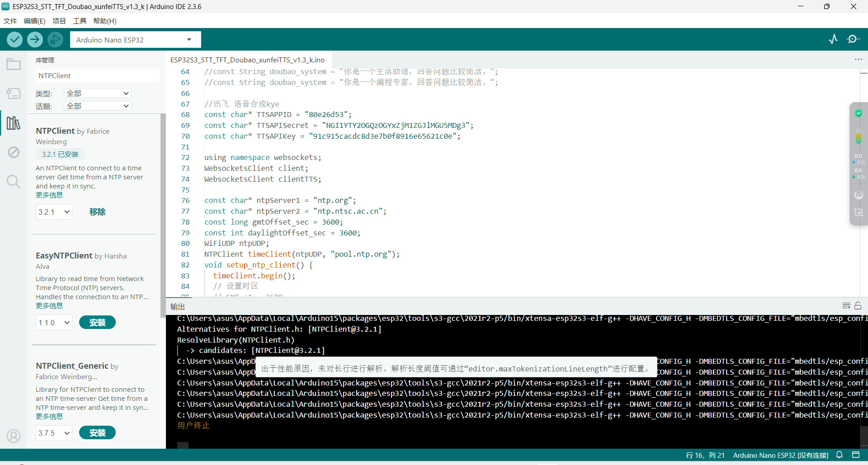Click 更多信息 link under NTPClient
Screen dimensions: 868x465
click(x=49, y=195)
